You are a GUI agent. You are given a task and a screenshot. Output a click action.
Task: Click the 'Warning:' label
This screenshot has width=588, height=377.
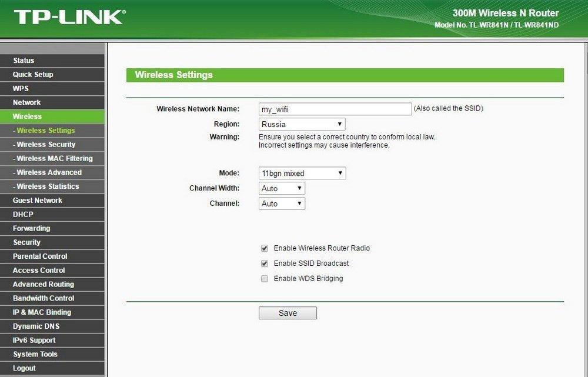click(225, 137)
